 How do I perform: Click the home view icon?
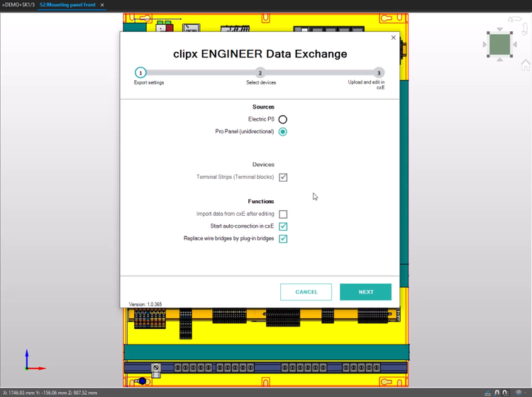[525, 65]
